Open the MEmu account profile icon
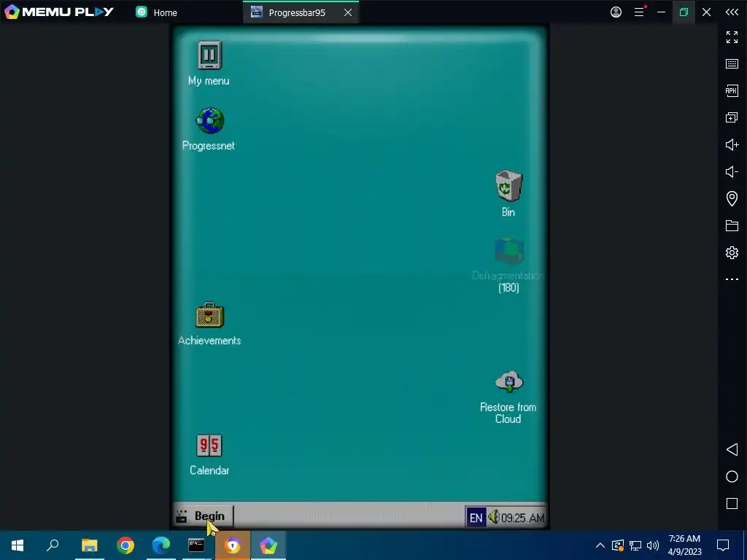 click(x=616, y=12)
